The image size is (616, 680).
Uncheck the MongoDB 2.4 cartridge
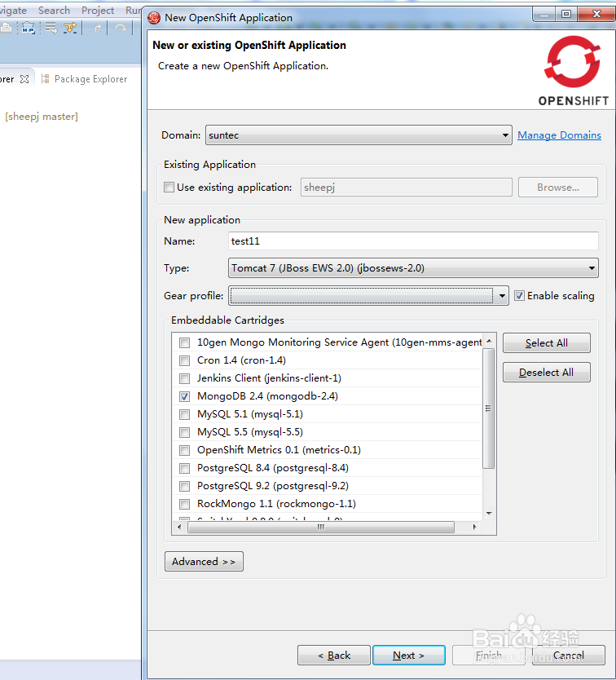tap(185, 396)
